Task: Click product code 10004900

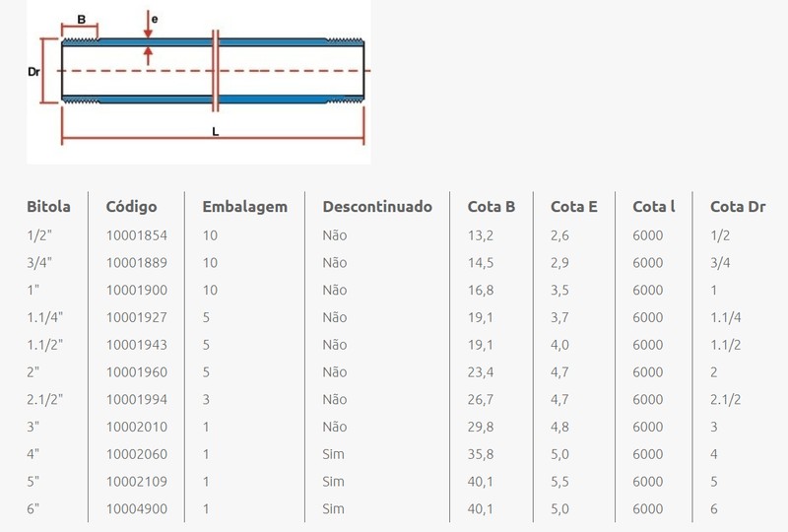Action: click(136, 509)
